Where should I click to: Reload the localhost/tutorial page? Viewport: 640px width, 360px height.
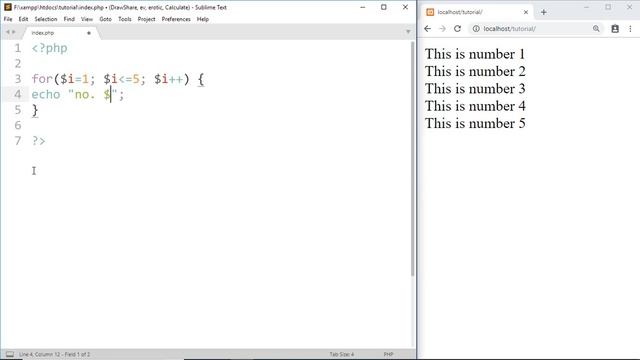click(x=457, y=29)
